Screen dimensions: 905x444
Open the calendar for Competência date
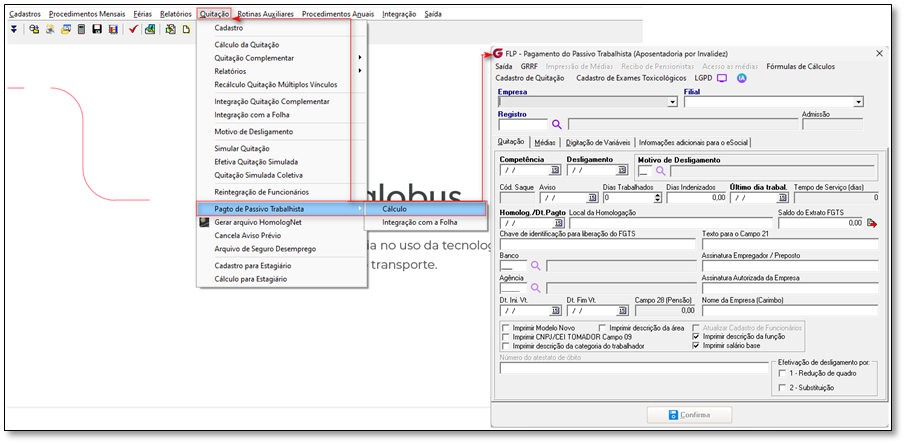(555, 170)
